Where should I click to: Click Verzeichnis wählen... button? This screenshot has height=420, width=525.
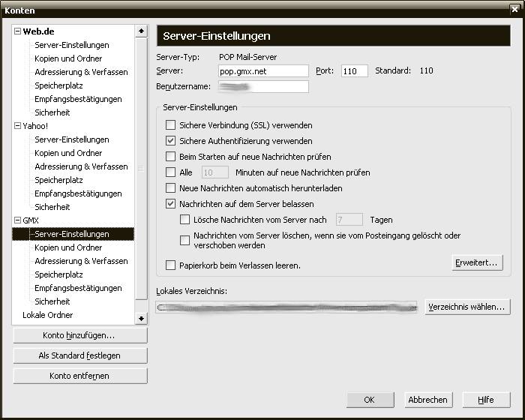tap(467, 307)
